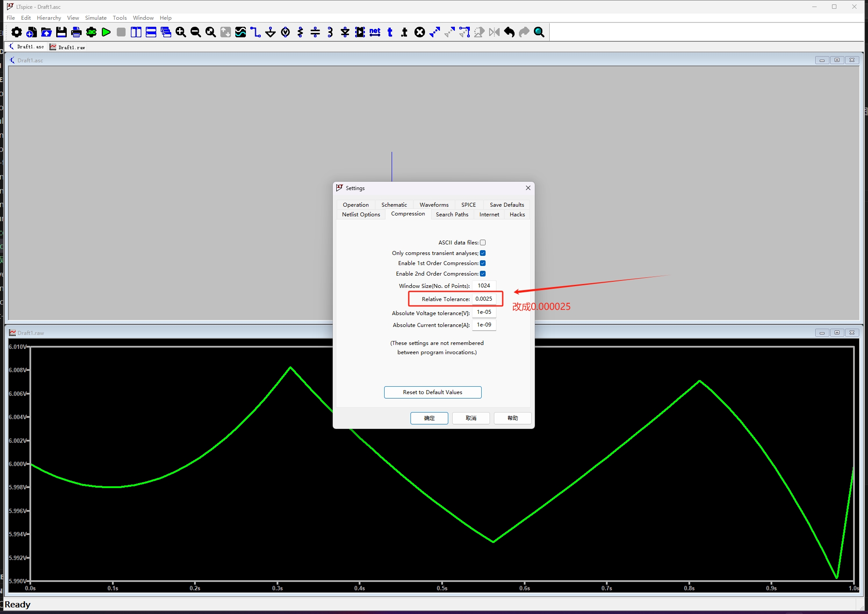Click the tile windows horizontally icon
The height and width of the screenshot is (614, 868).
(151, 32)
